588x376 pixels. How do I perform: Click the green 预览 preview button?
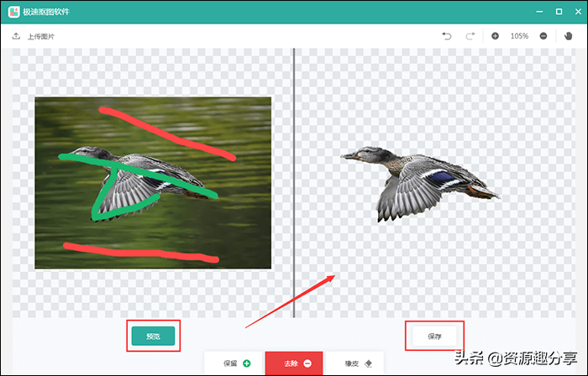point(153,336)
